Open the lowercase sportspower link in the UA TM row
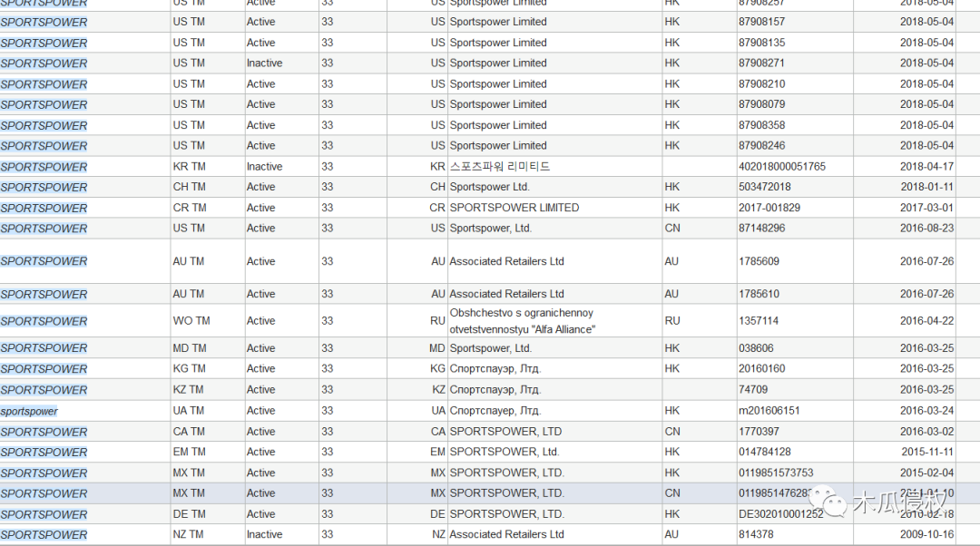The image size is (980, 546). (x=29, y=411)
